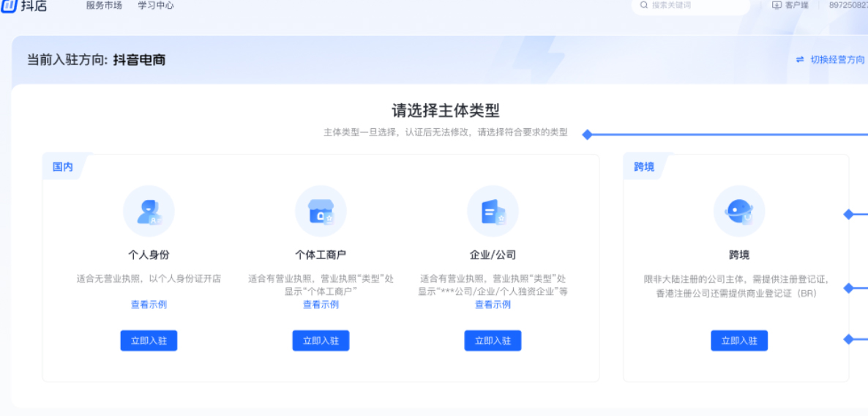Click description 适合无营业执照，以个人身份证开店
The width and height of the screenshot is (868, 416).
pos(149,278)
